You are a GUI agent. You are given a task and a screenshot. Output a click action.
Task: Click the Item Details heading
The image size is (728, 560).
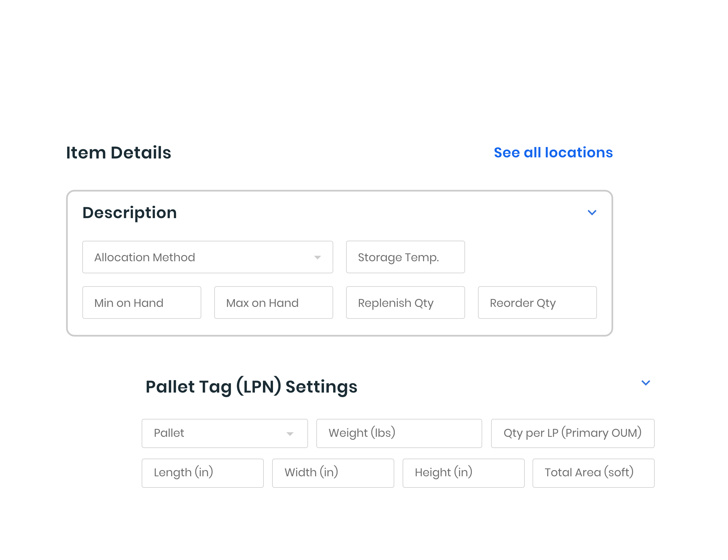click(x=118, y=153)
